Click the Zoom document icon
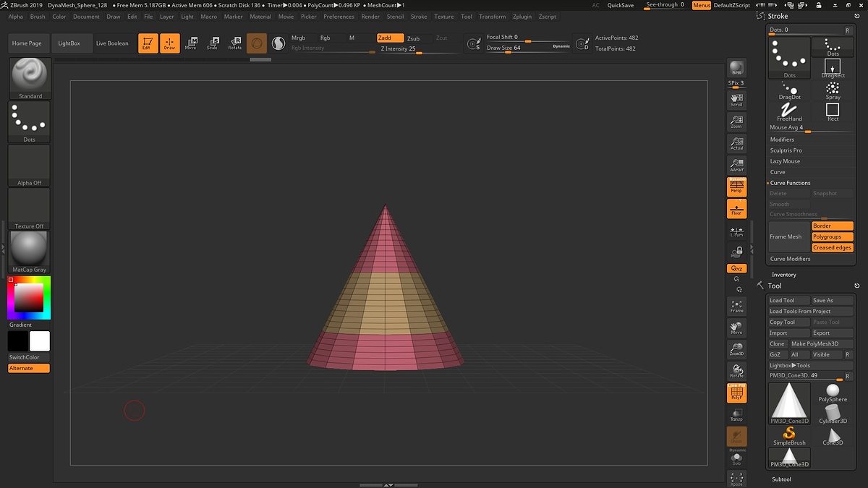The width and height of the screenshot is (868, 488). coord(736,121)
